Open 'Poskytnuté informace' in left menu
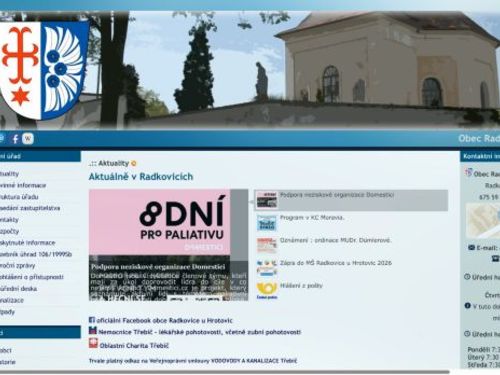The width and height of the screenshot is (500, 375). click(27, 243)
